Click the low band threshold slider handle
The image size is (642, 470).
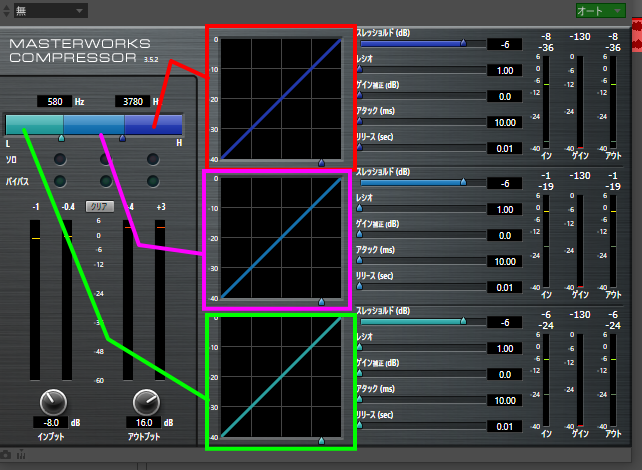point(463,321)
